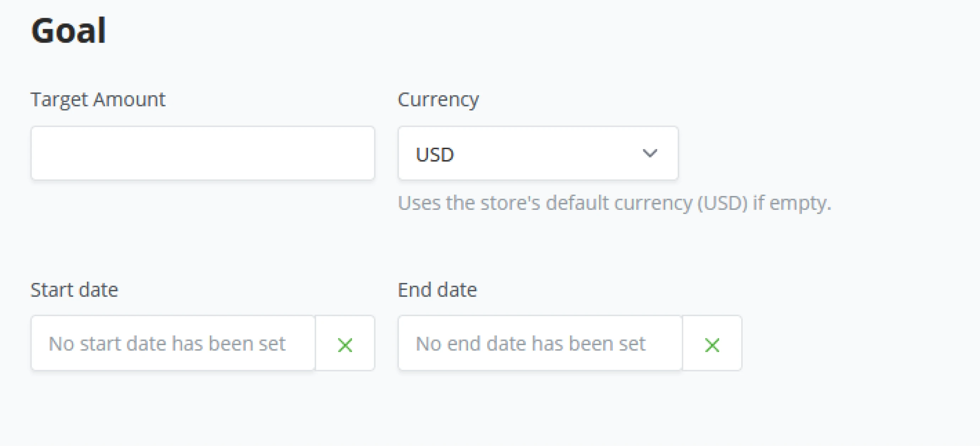Click the chevron arrow in the Currency box
The height and width of the screenshot is (446, 980).
(649, 153)
